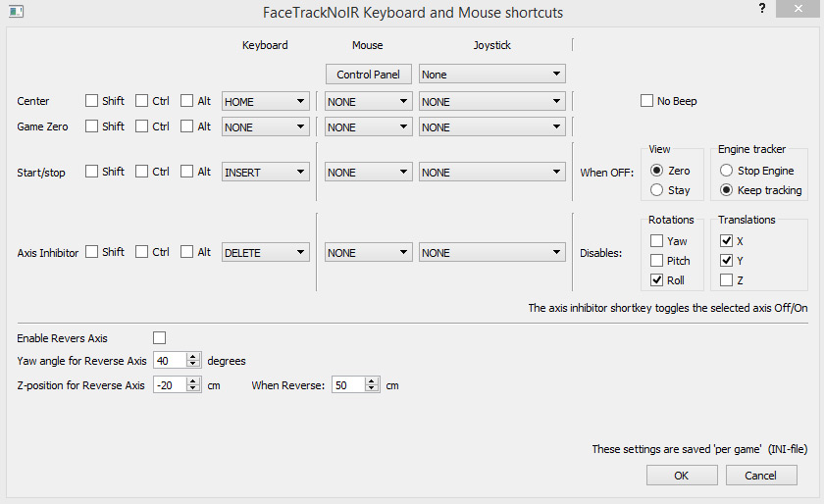Viewport: 824px width, 504px height.
Task: Uncheck the Roll rotation checkbox
Action: click(x=656, y=280)
